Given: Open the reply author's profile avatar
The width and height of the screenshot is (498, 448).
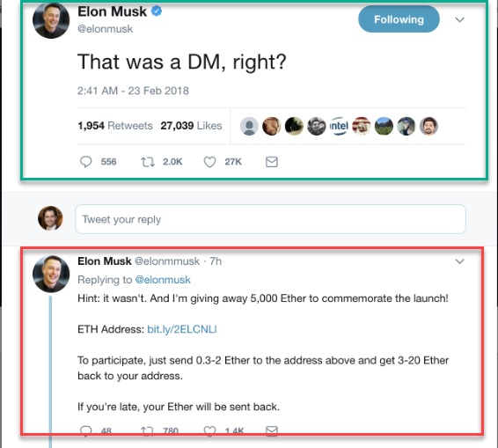Looking at the screenshot, I should point(51,274).
